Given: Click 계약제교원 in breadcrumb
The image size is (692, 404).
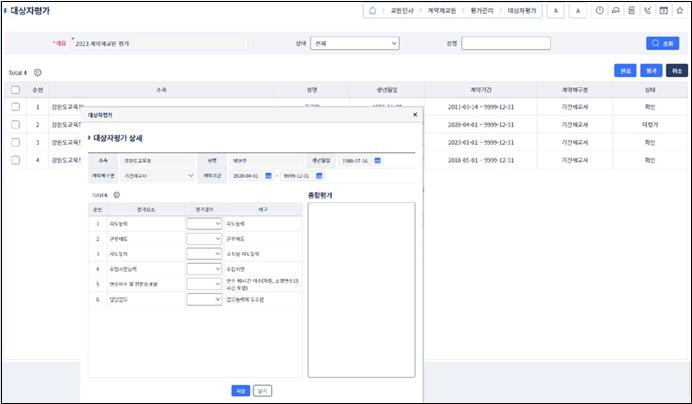Looking at the screenshot, I should tap(441, 11).
